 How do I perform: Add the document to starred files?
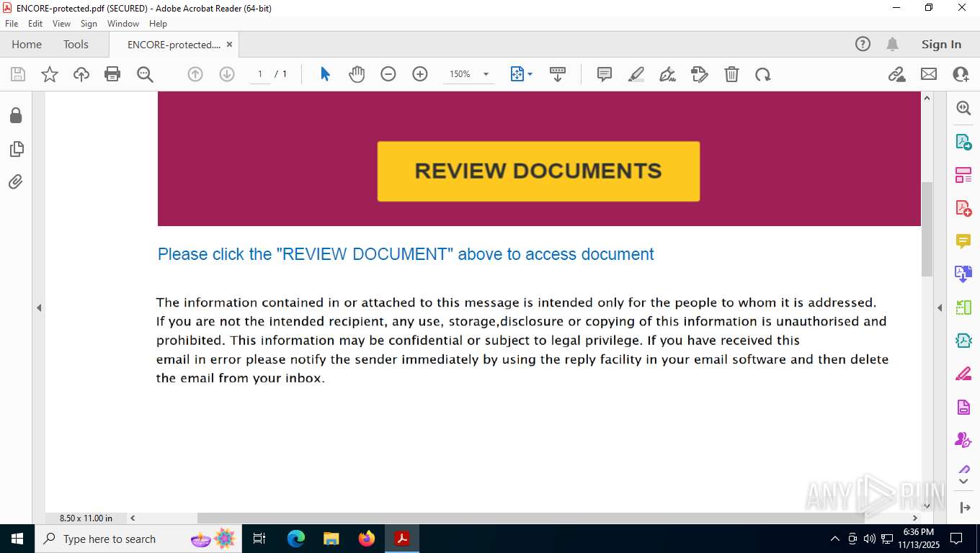(50, 74)
